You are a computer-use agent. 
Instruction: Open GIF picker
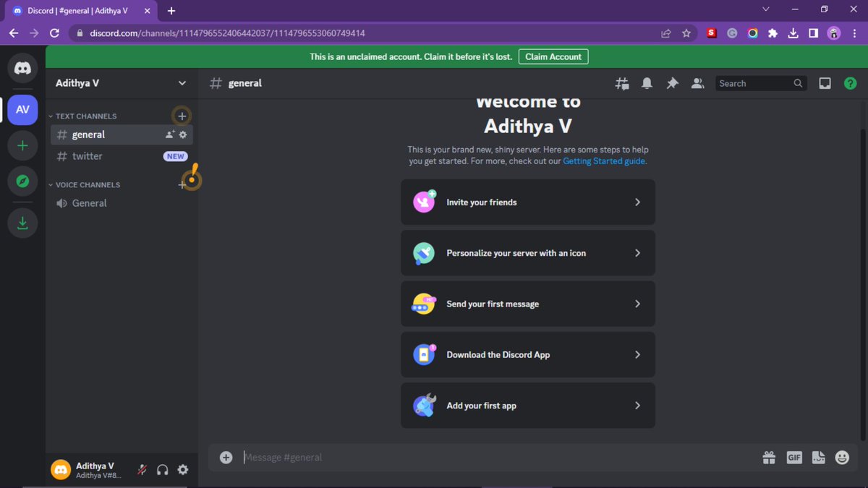(794, 457)
